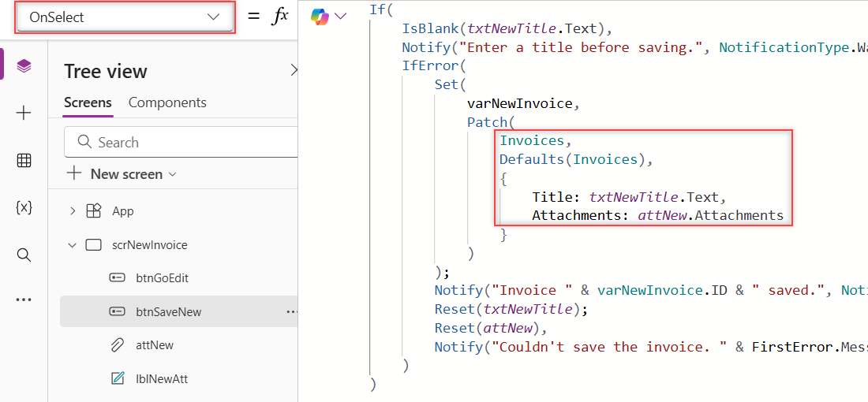This screenshot has height=402, width=868.
Task: Click the fx formula icon
Action: pyautogui.click(x=279, y=17)
